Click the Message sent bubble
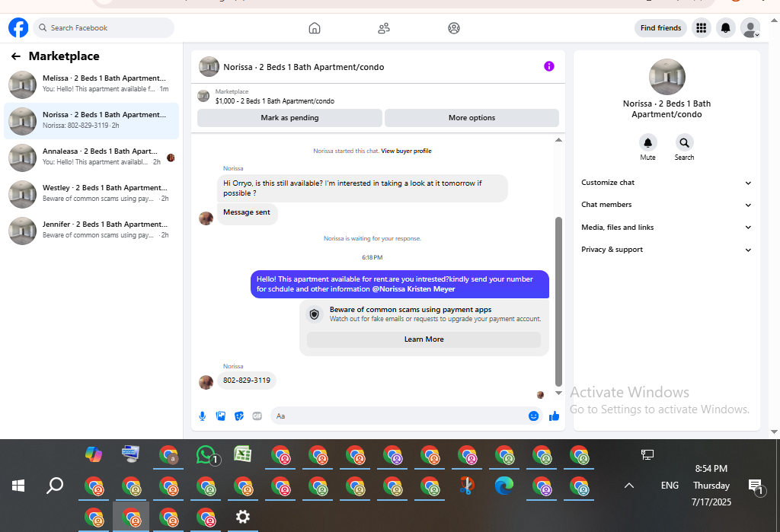The image size is (780, 532). click(247, 212)
